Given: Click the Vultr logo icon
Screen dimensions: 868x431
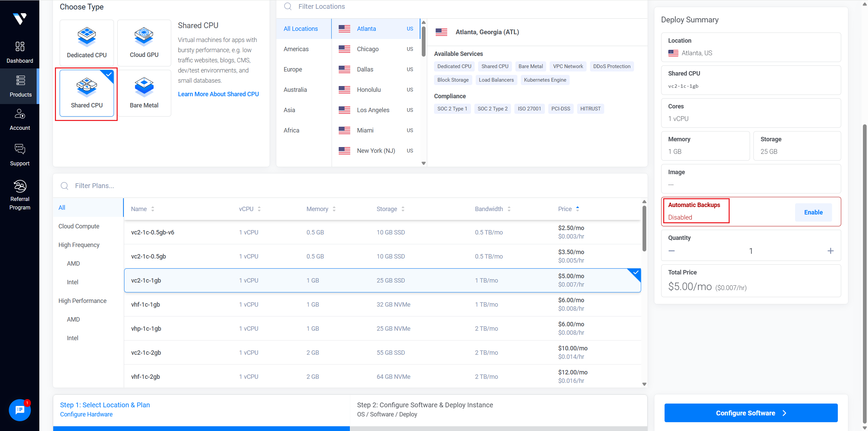Looking at the screenshot, I should pyautogui.click(x=20, y=19).
